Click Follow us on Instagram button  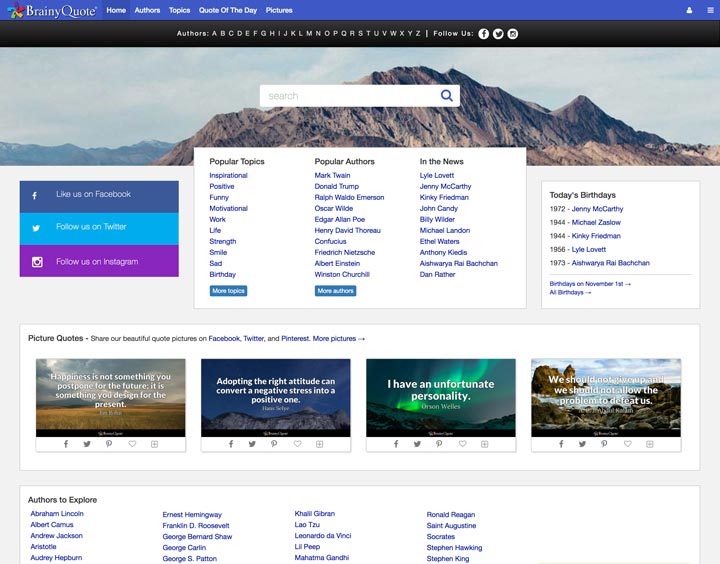click(99, 261)
